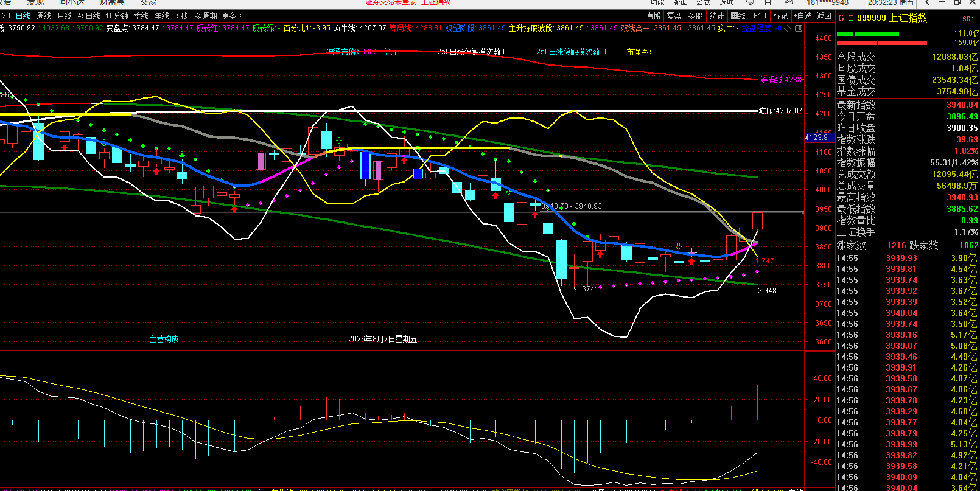Click the red G icon beside 999999

(x=841, y=18)
